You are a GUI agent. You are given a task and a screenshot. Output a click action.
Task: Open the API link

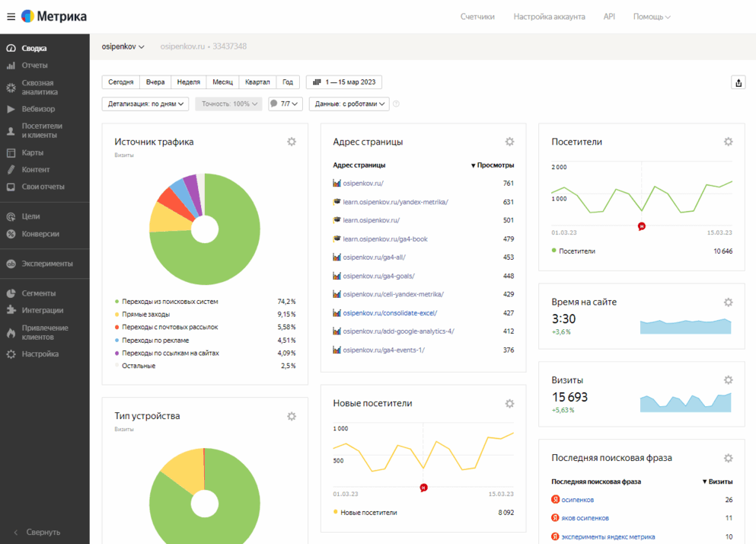coord(609,17)
